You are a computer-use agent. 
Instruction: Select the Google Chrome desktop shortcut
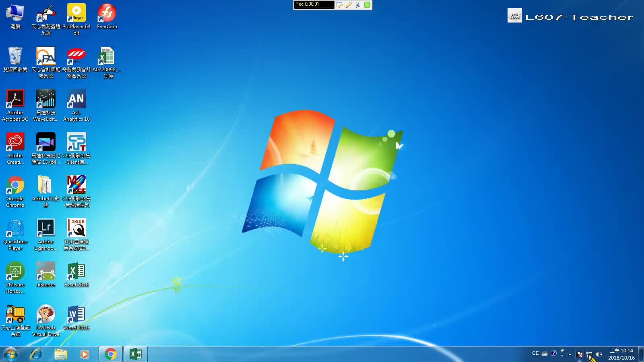click(x=15, y=192)
